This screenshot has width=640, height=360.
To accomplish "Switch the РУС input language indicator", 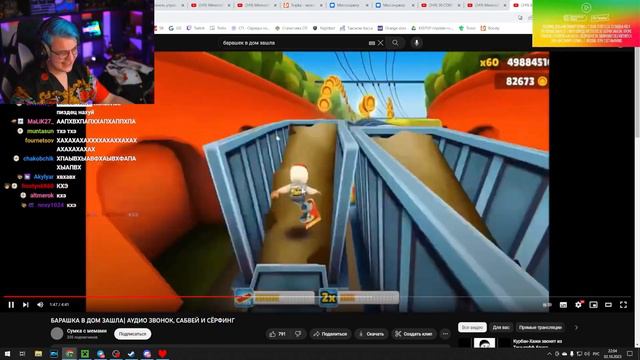I will (596, 353).
